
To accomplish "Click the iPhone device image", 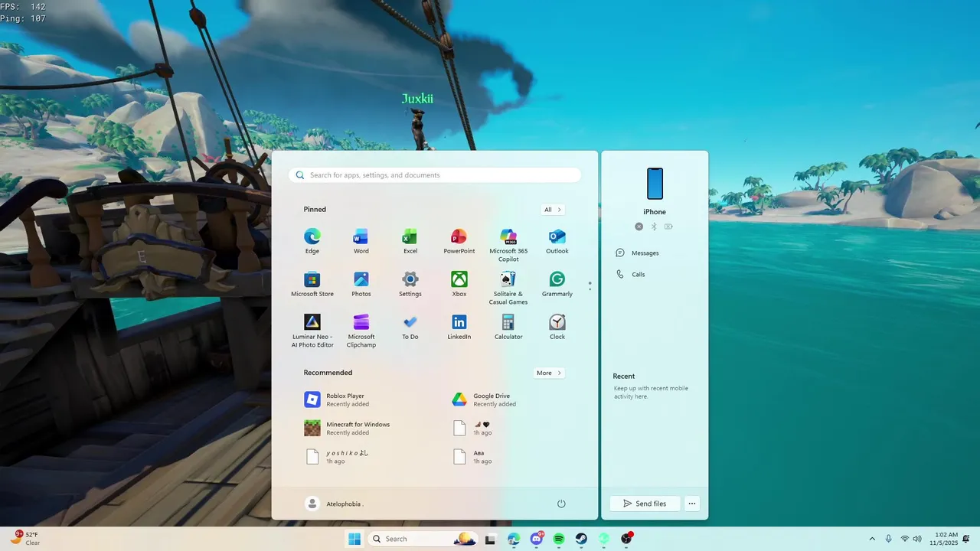I will coord(655,184).
